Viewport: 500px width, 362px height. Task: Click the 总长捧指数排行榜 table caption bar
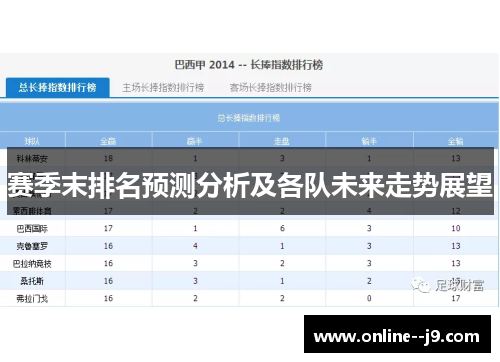click(249, 118)
